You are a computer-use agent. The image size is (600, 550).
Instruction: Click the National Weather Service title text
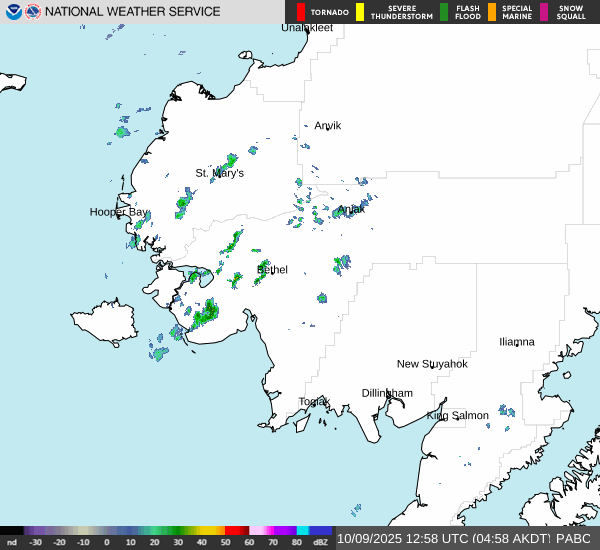(132, 12)
